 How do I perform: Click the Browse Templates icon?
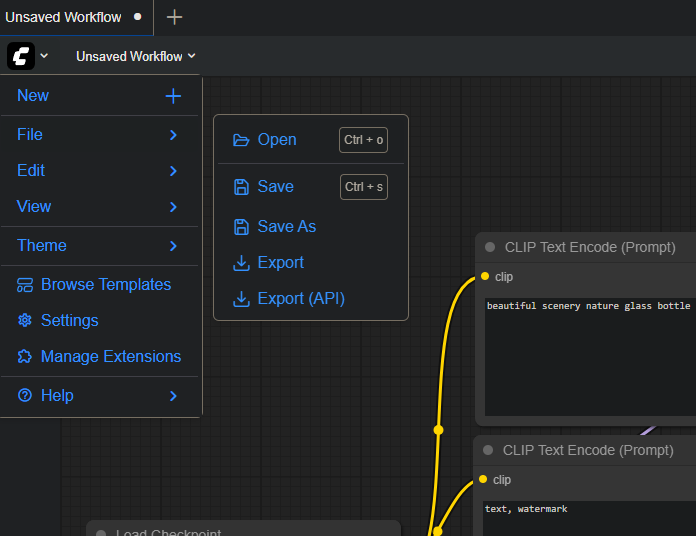click(x=25, y=285)
